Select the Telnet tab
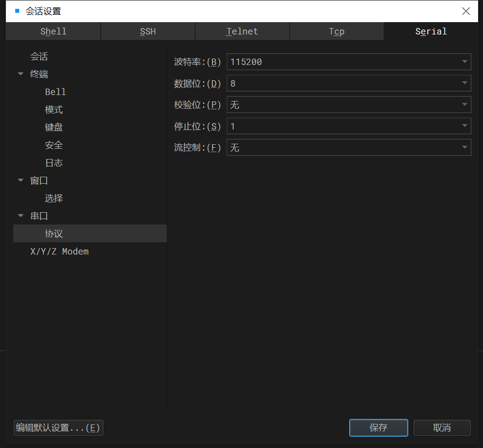 point(242,31)
